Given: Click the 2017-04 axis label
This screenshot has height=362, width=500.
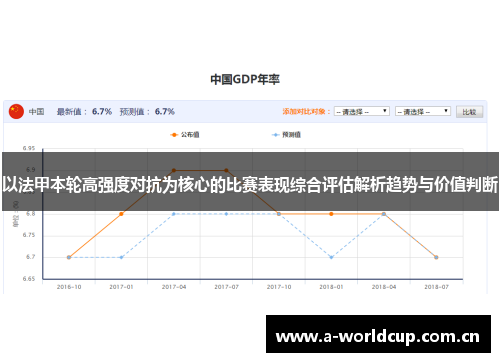Looking at the screenshot, I should pyautogui.click(x=174, y=287).
